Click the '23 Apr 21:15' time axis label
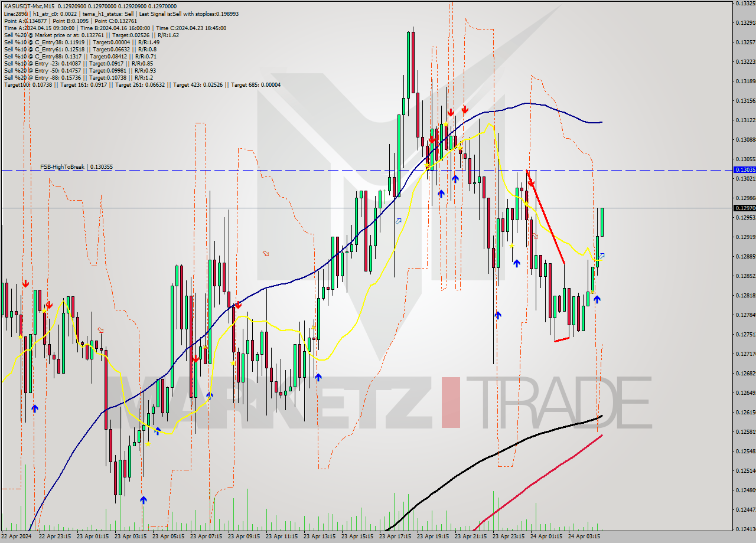This screenshot has width=756, height=543. coord(471,537)
